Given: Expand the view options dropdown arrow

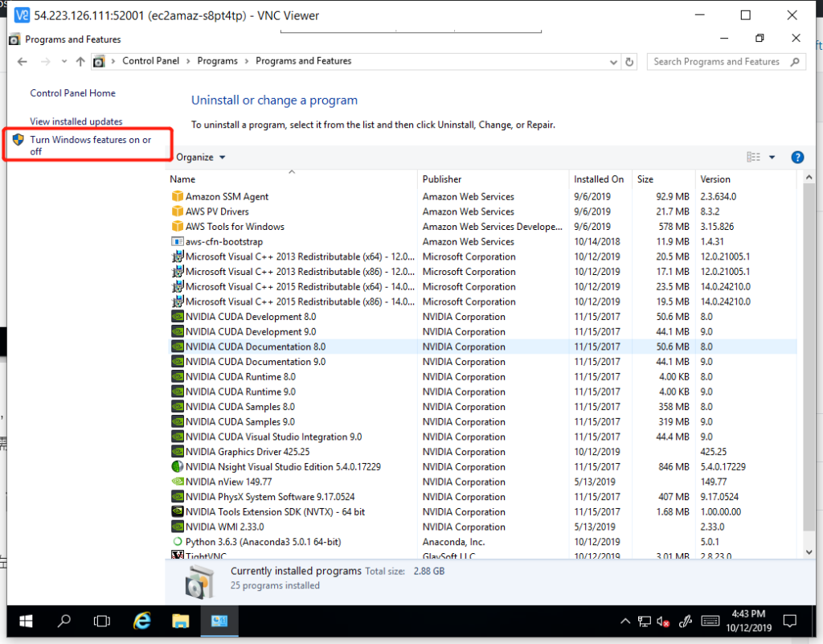Looking at the screenshot, I should [772, 158].
